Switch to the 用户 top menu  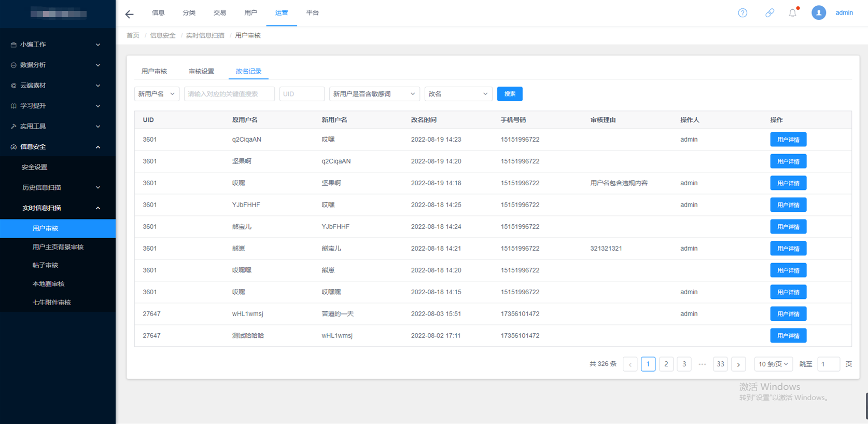(x=250, y=13)
